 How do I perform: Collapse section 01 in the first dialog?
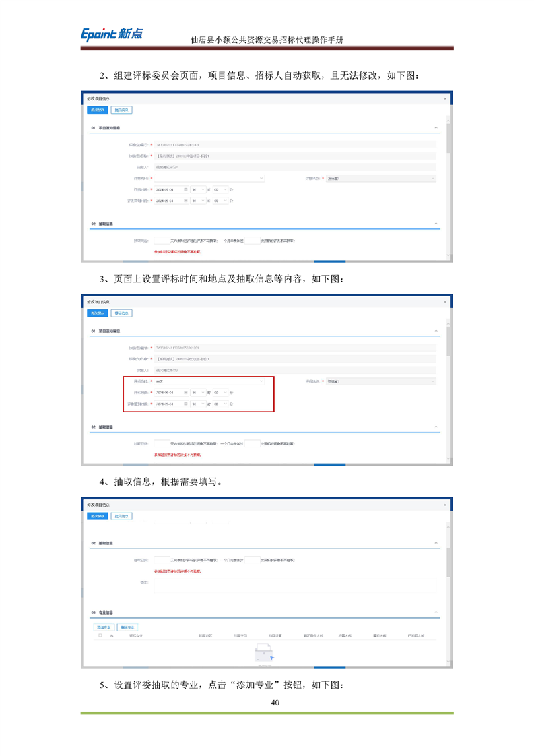(436, 127)
